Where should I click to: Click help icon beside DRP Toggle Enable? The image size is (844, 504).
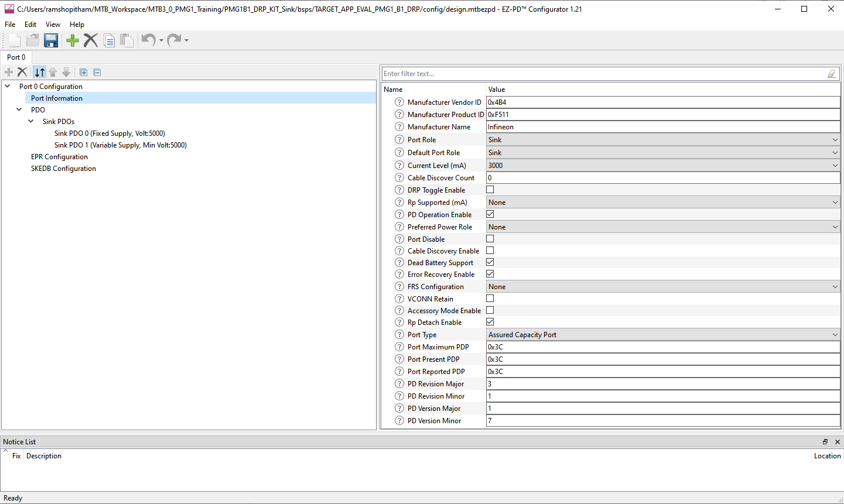click(x=399, y=190)
